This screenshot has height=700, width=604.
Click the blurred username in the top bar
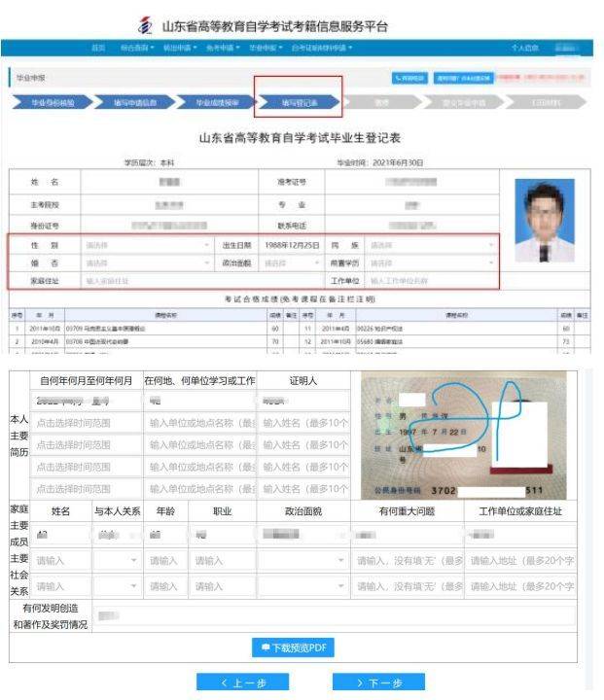point(566,48)
